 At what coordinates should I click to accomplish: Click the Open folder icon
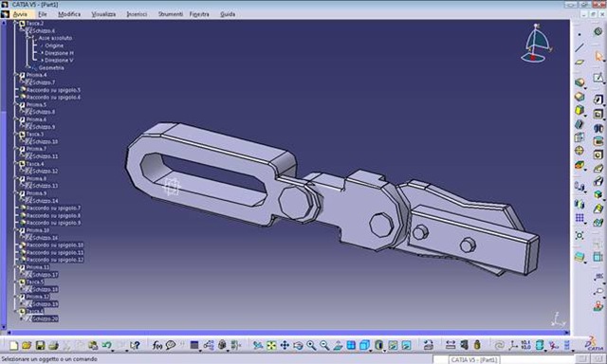[27, 345]
